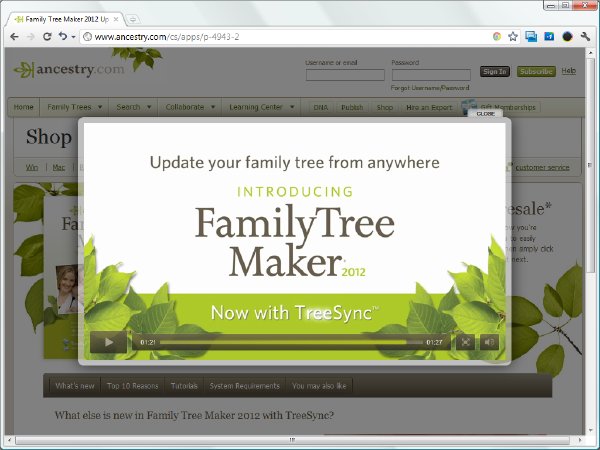Open Forgot Username/Password link
Screen dimensions: 600x450
click(x=430, y=88)
